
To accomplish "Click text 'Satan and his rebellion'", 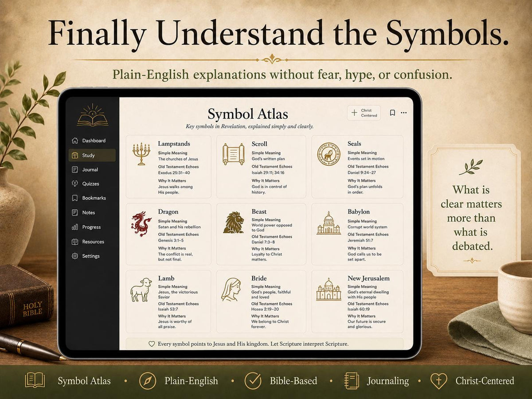I will coord(180,227).
